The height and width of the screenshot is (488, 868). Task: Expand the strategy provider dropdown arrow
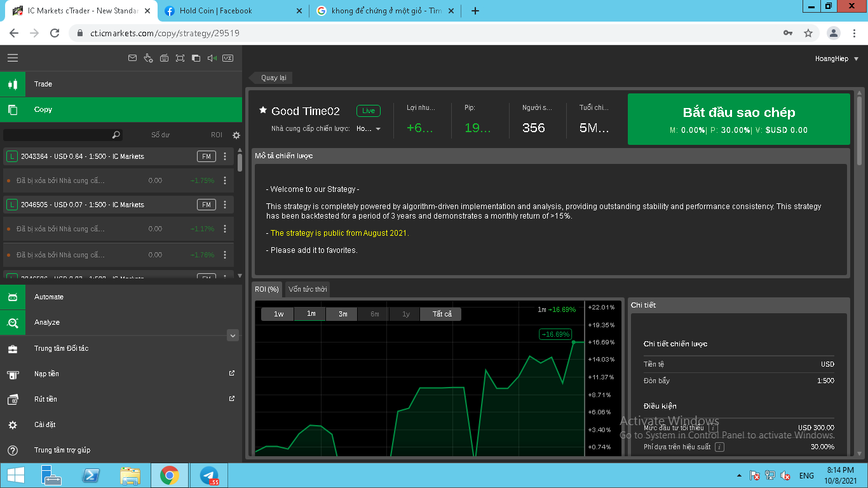point(378,129)
